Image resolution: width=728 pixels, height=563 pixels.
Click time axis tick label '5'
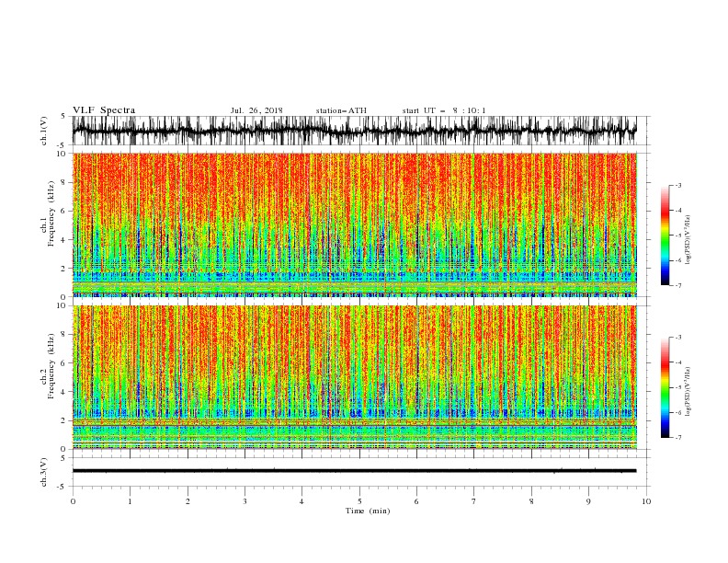[359, 501]
